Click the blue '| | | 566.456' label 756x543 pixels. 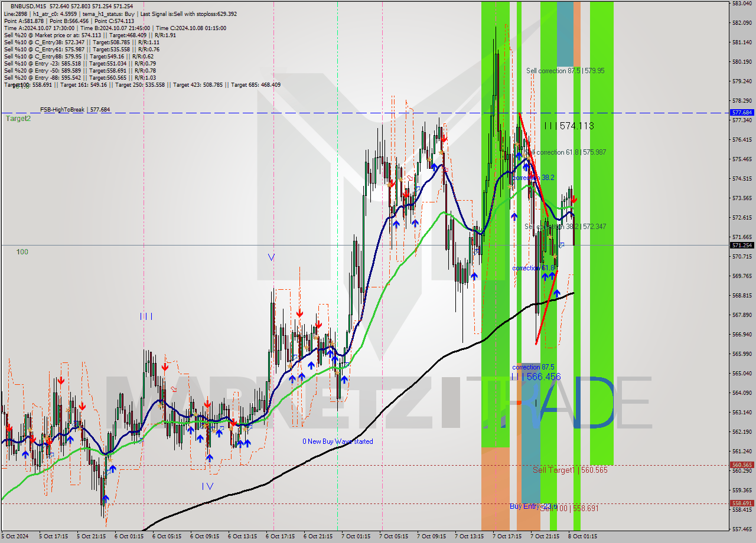pos(536,377)
